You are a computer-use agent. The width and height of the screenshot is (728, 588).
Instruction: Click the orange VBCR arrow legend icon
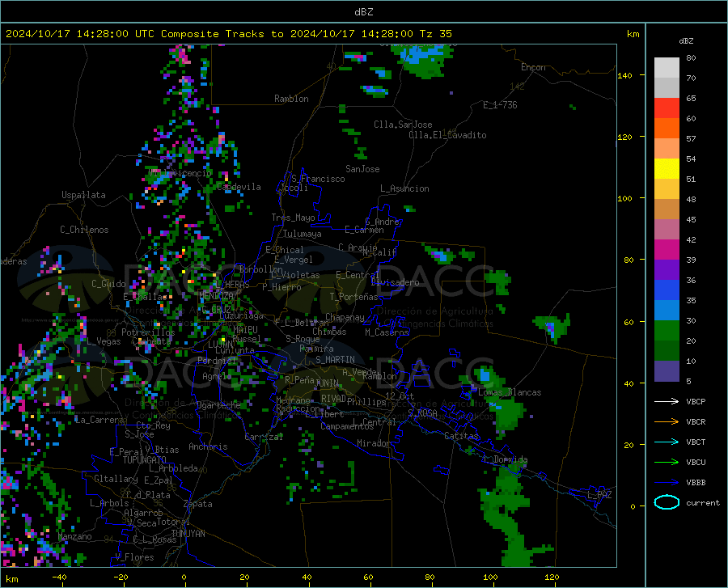pos(667,422)
